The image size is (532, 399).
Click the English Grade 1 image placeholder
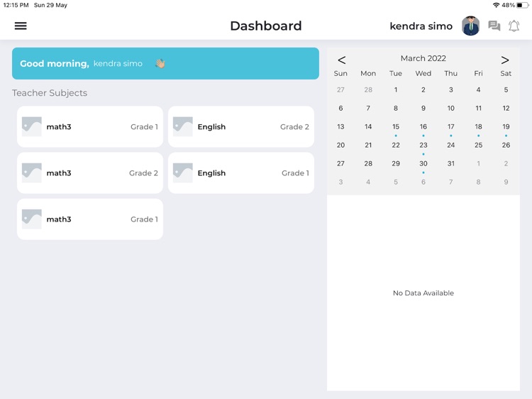pyautogui.click(x=182, y=173)
